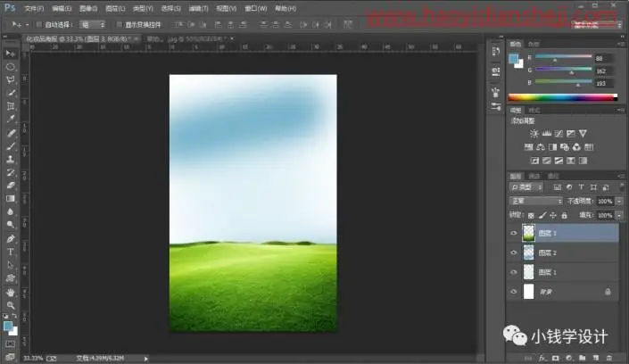Click foreground color swatch in toolbox
629x364 pixels.
[8, 327]
